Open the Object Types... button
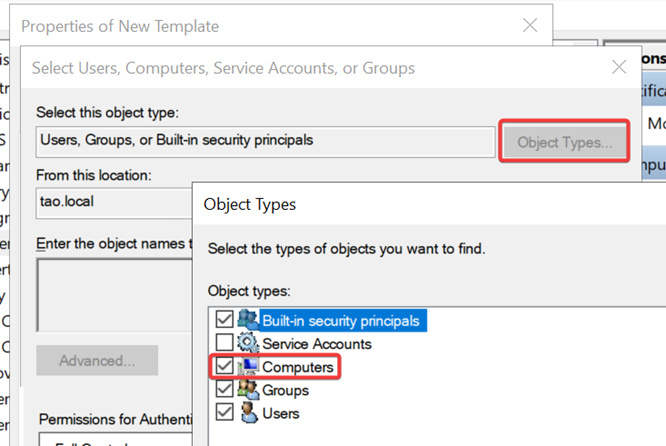The image size is (666, 446). pos(565,142)
